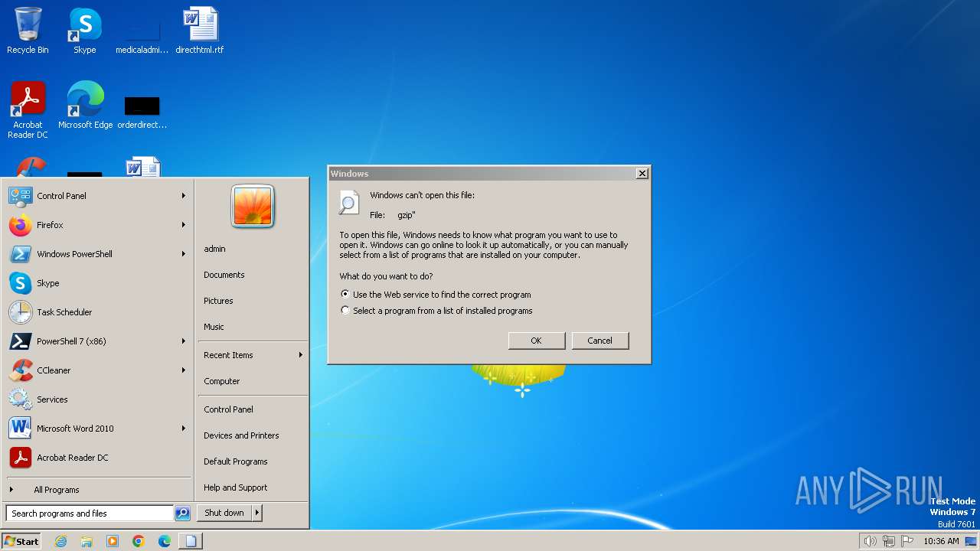980x551 pixels.
Task: Open the Shut down options arrow
Action: [257, 514]
